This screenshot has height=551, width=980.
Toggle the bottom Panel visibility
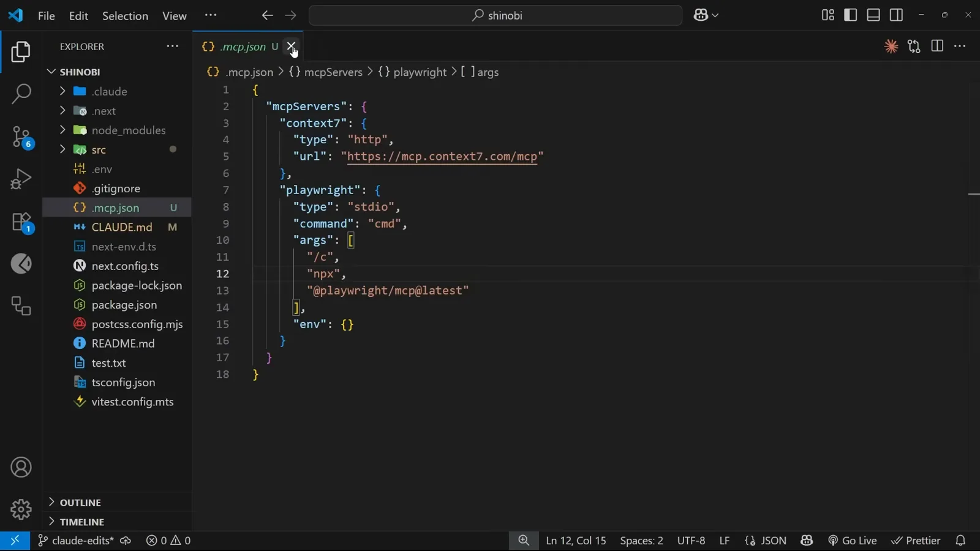[x=873, y=15]
